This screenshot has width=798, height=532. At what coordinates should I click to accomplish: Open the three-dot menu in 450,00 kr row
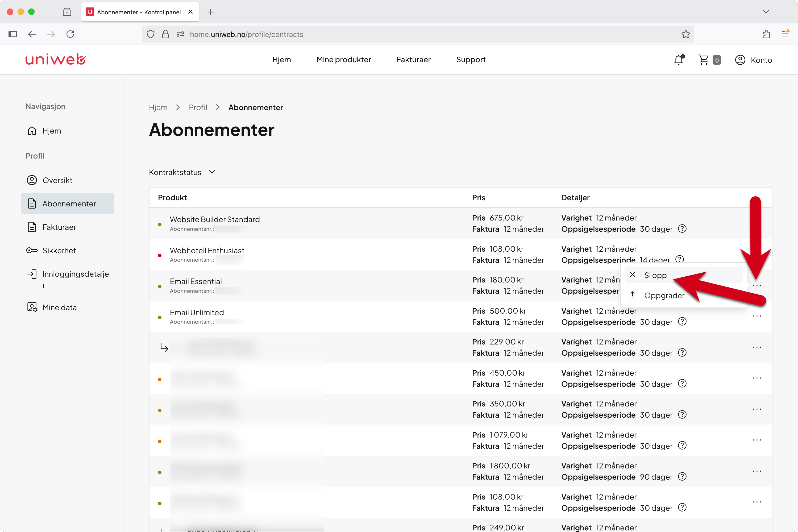pos(757,378)
